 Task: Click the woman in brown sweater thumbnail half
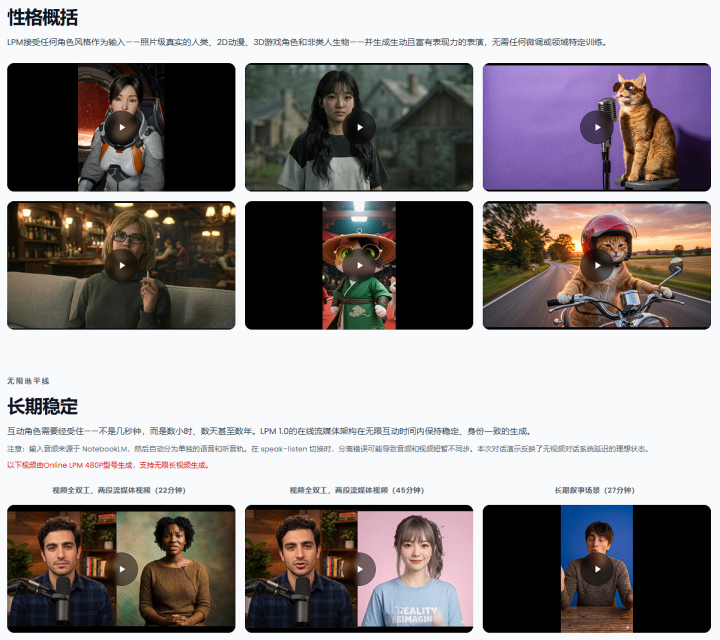point(176,575)
